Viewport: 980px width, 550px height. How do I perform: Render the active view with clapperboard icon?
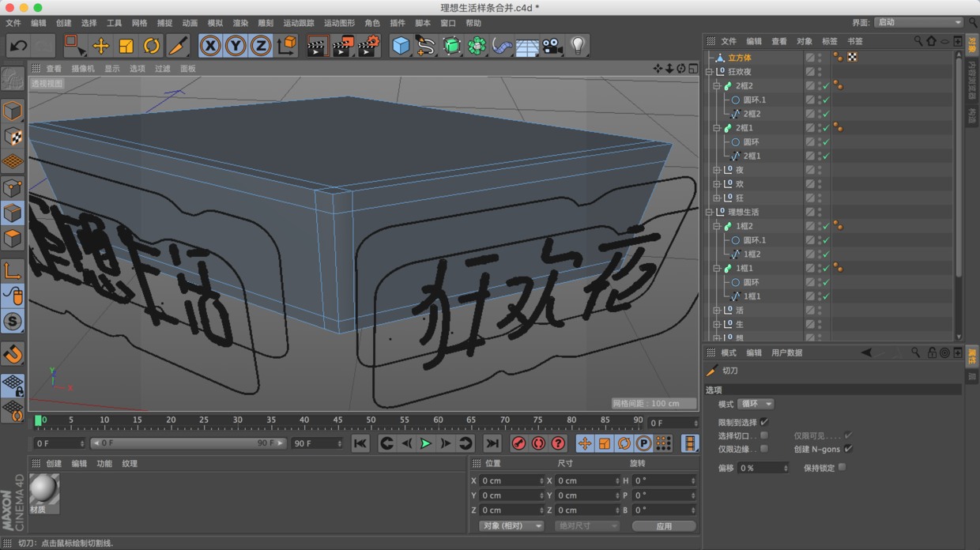317,46
